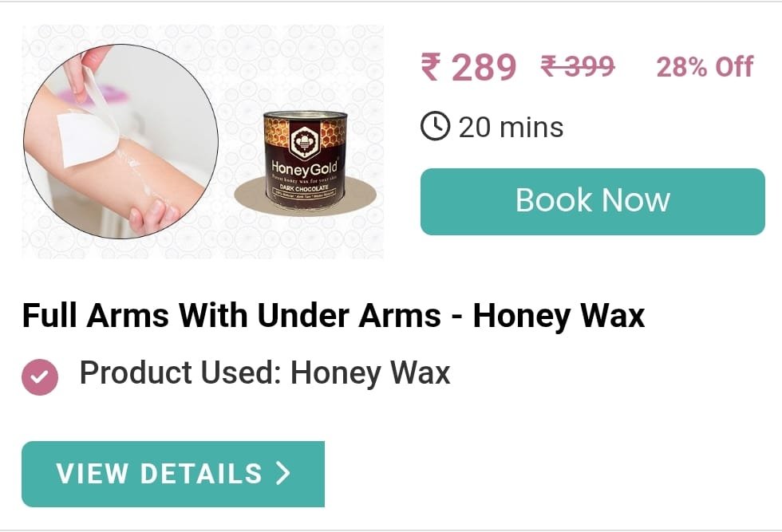Click the 20 mins duration text
Viewport: 782px width, 532px height.
[x=511, y=127]
